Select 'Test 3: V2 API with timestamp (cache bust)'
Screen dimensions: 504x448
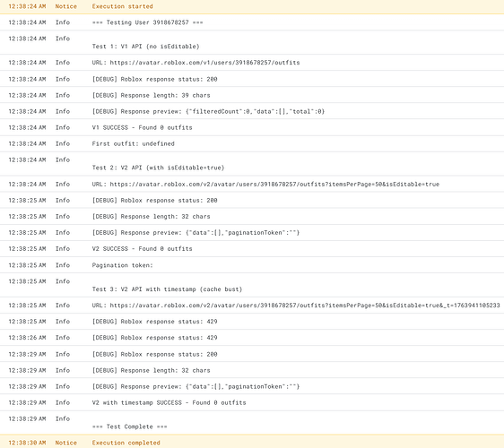(x=167, y=289)
